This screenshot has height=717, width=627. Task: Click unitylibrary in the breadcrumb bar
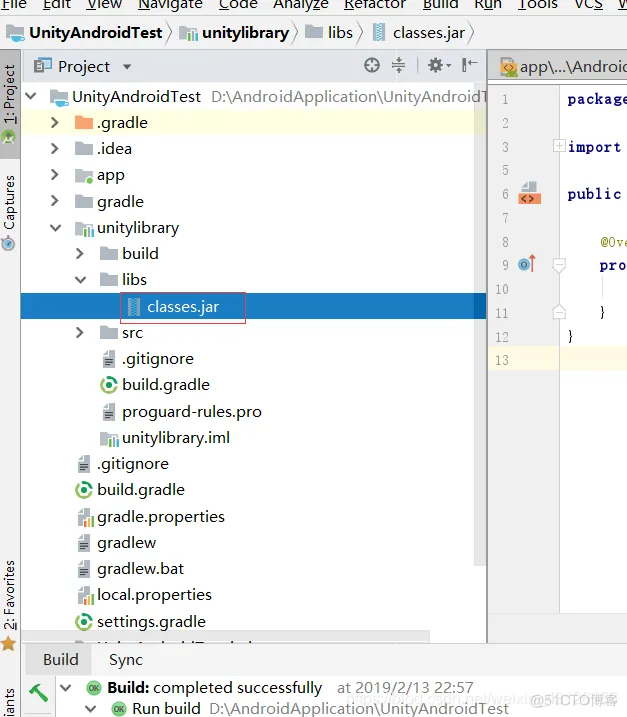[x=246, y=33]
